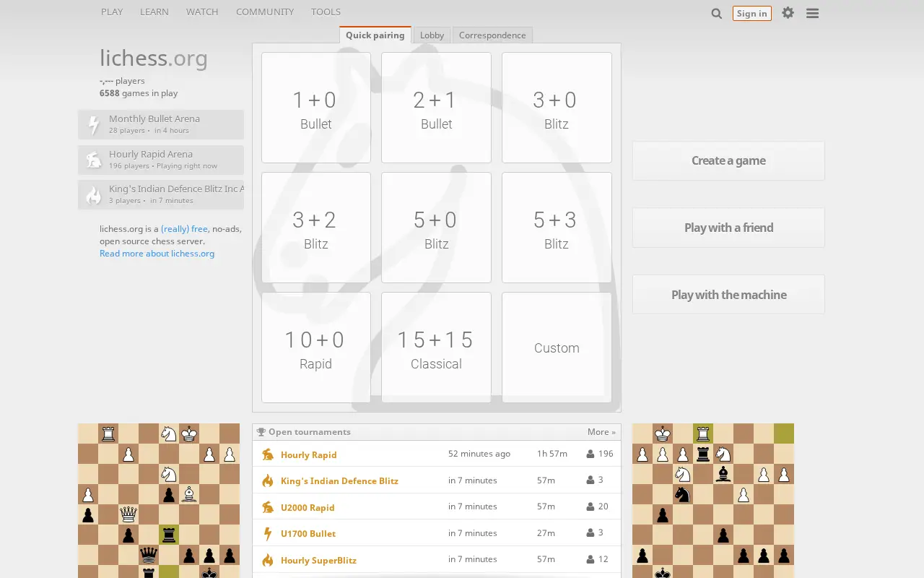Image resolution: width=924 pixels, height=578 pixels.
Task: Open the PLAY menu
Action: (112, 12)
